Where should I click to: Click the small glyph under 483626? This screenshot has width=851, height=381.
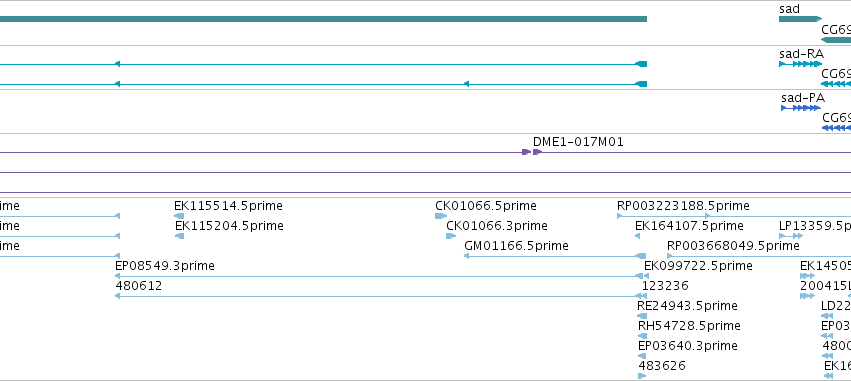pos(642,376)
